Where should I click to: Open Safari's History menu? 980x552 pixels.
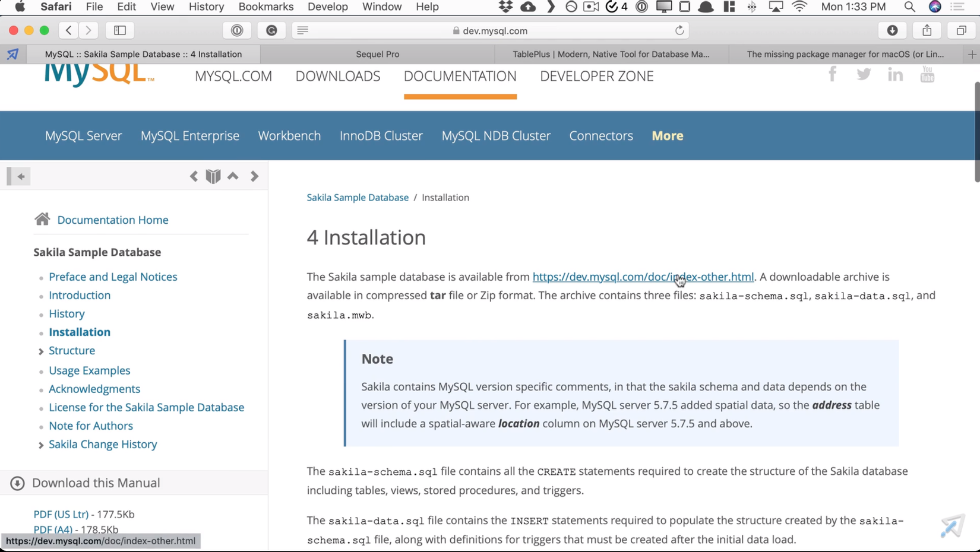(x=206, y=7)
